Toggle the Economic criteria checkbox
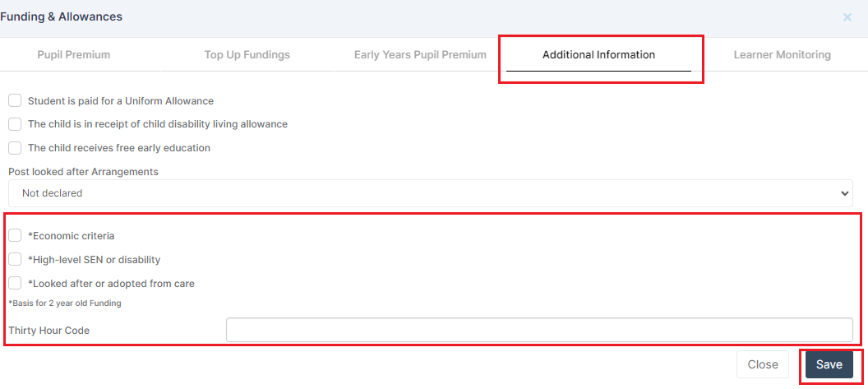This screenshot has height=389, width=868. point(15,235)
